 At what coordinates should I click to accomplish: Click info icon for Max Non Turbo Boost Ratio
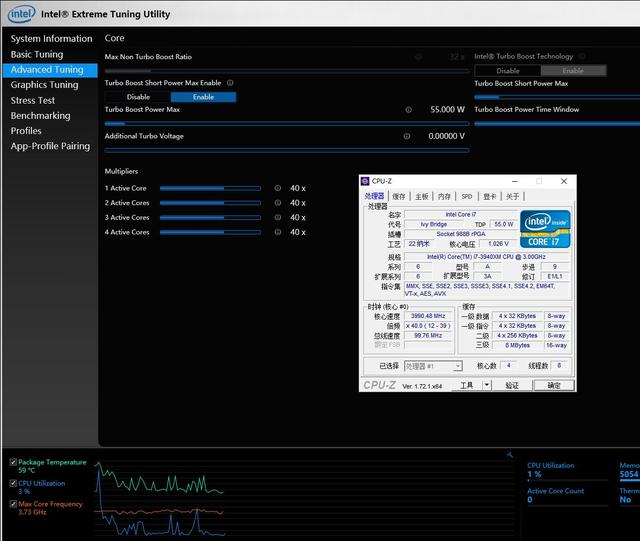(418, 57)
